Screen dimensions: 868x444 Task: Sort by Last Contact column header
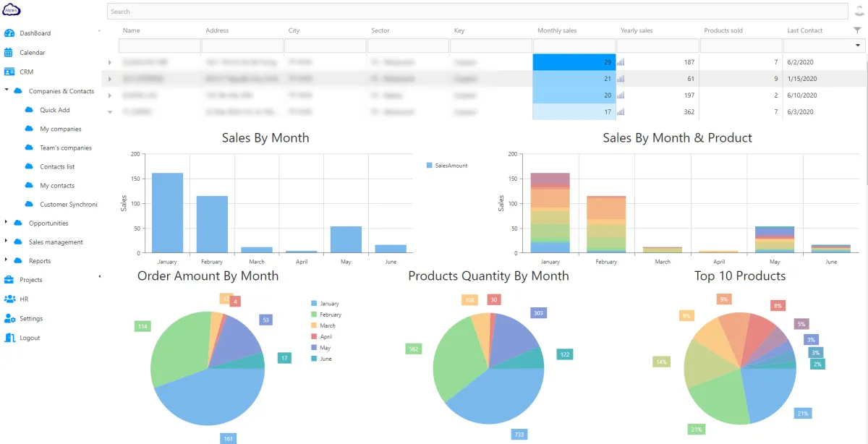[x=805, y=30]
